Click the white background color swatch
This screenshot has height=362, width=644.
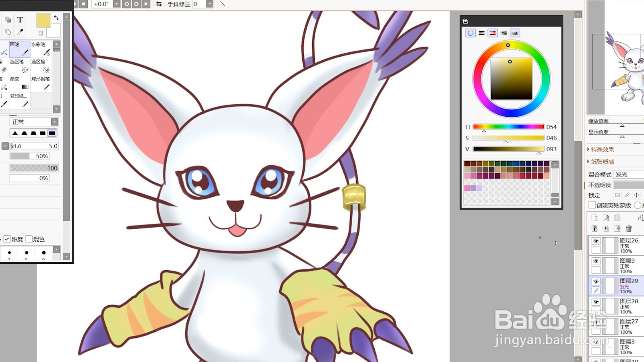tap(56, 32)
